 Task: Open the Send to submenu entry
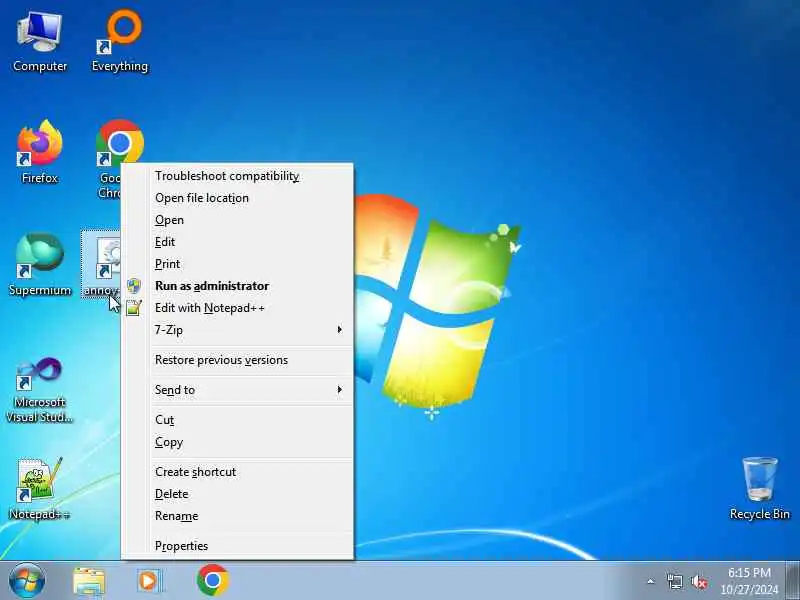pyautogui.click(x=237, y=390)
